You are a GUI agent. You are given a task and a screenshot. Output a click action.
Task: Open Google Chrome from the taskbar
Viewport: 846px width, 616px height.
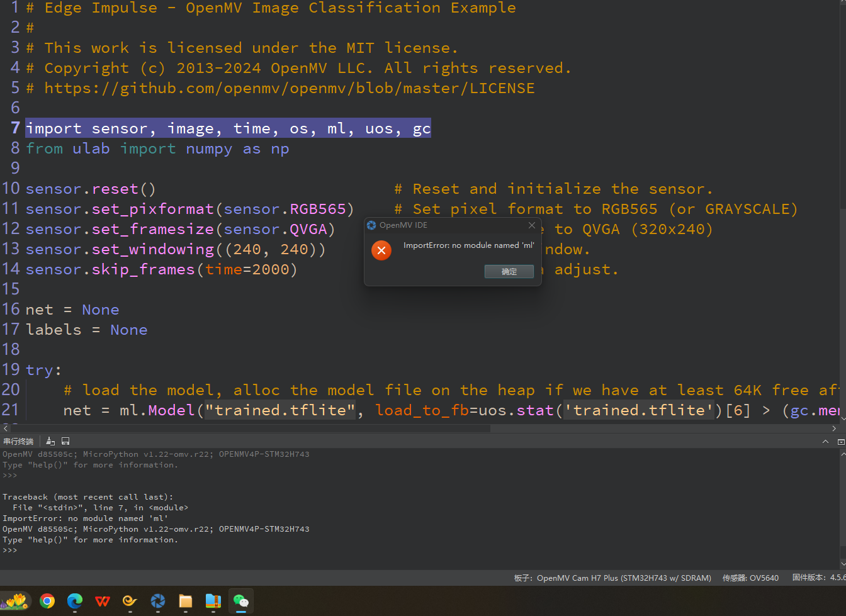[47, 601]
